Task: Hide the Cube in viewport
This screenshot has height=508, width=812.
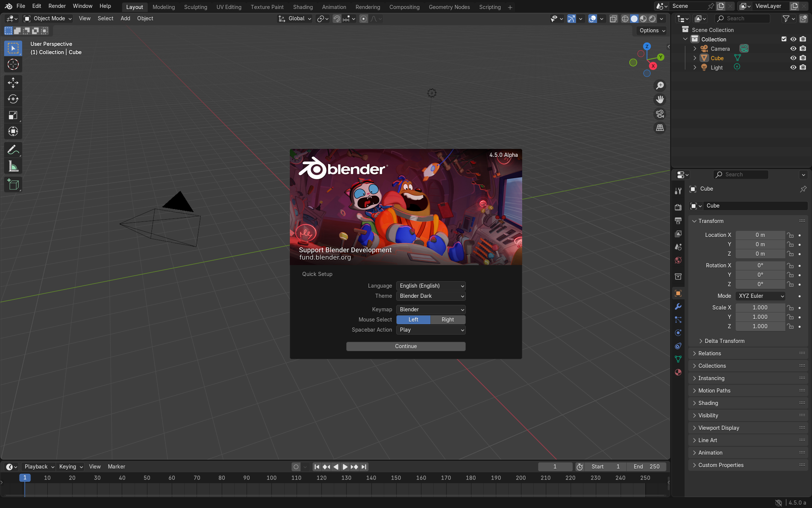Action: click(793, 58)
